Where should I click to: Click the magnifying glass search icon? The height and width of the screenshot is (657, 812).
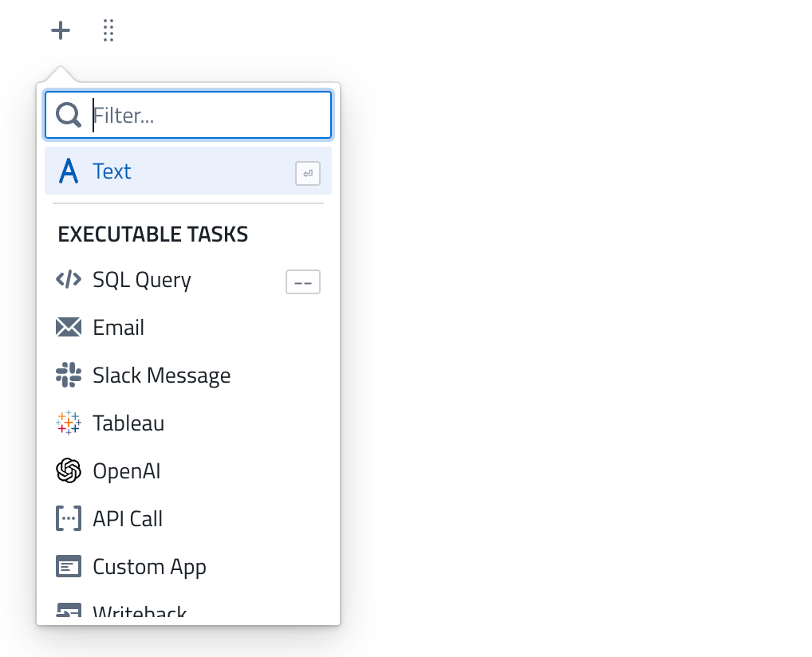(x=69, y=116)
